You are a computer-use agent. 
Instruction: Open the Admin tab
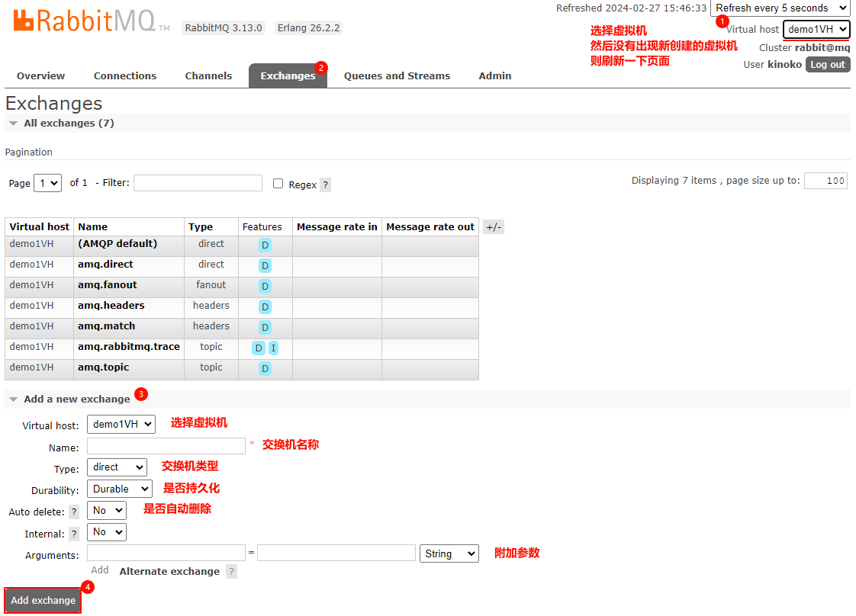click(494, 75)
